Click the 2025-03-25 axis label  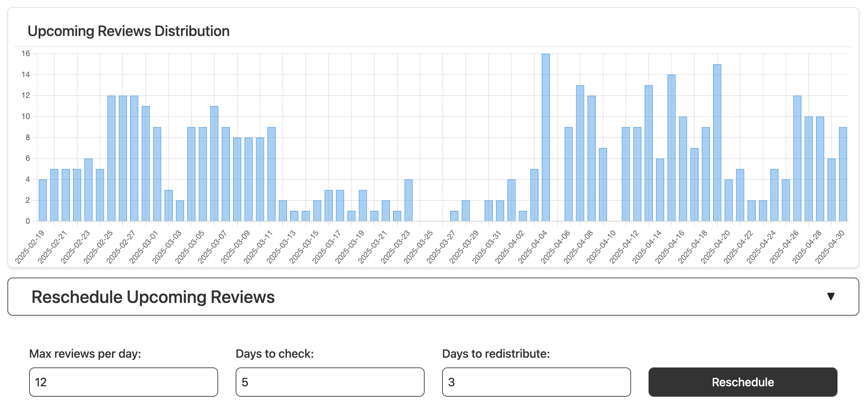[x=418, y=247]
